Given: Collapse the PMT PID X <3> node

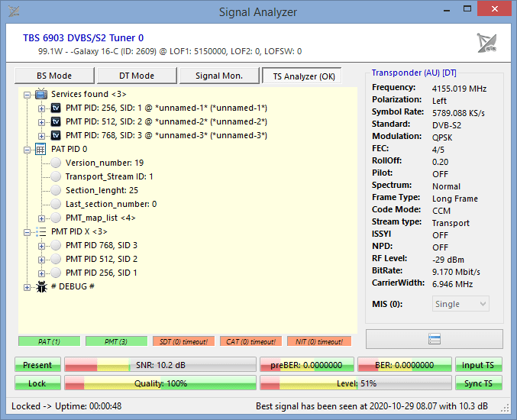Looking at the screenshot, I should coord(27,232).
